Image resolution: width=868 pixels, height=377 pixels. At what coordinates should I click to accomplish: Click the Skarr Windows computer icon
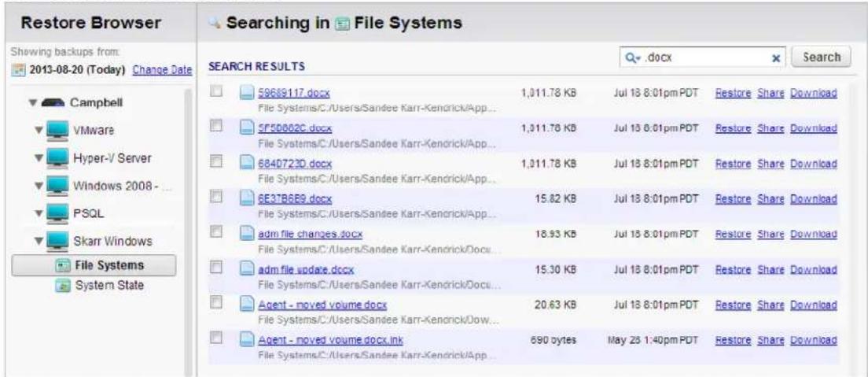coord(58,241)
